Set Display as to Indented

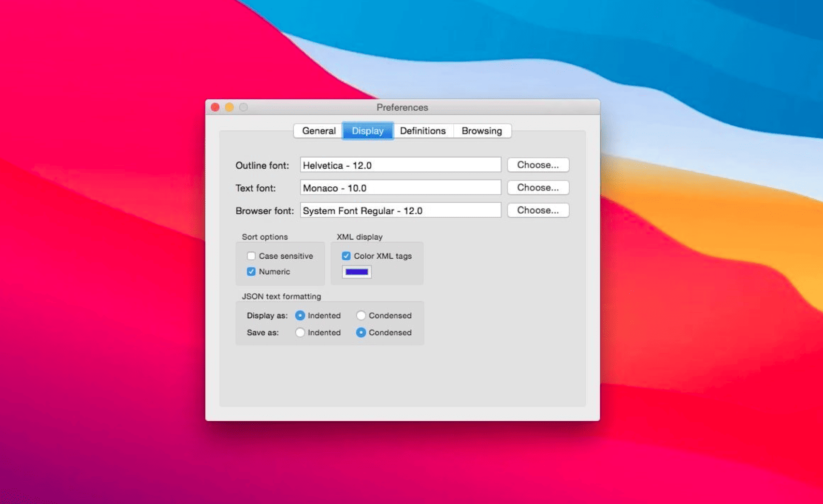(x=300, y=316)
